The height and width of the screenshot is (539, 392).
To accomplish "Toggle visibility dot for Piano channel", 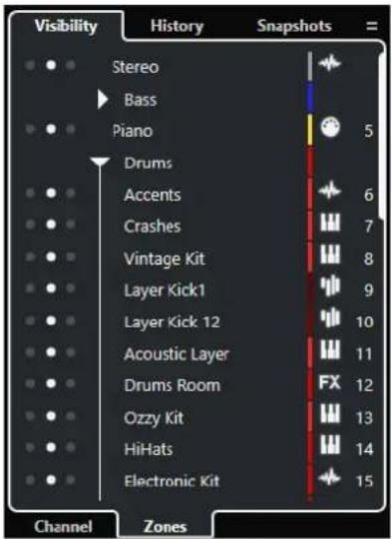I will (51, 129).
